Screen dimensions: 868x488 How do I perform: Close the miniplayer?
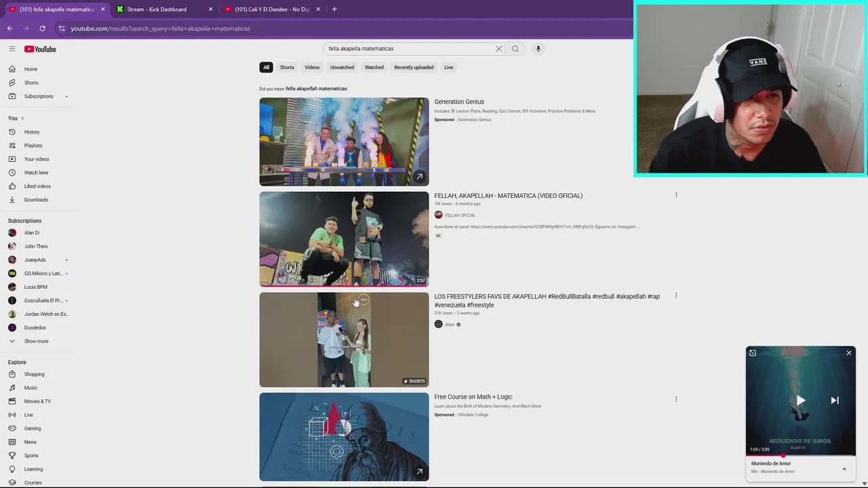[849, 353]
